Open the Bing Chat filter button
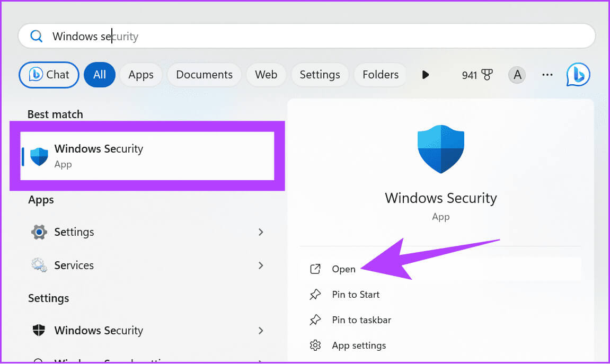Viewport: 610px width, 364px height. pos(49,75)
